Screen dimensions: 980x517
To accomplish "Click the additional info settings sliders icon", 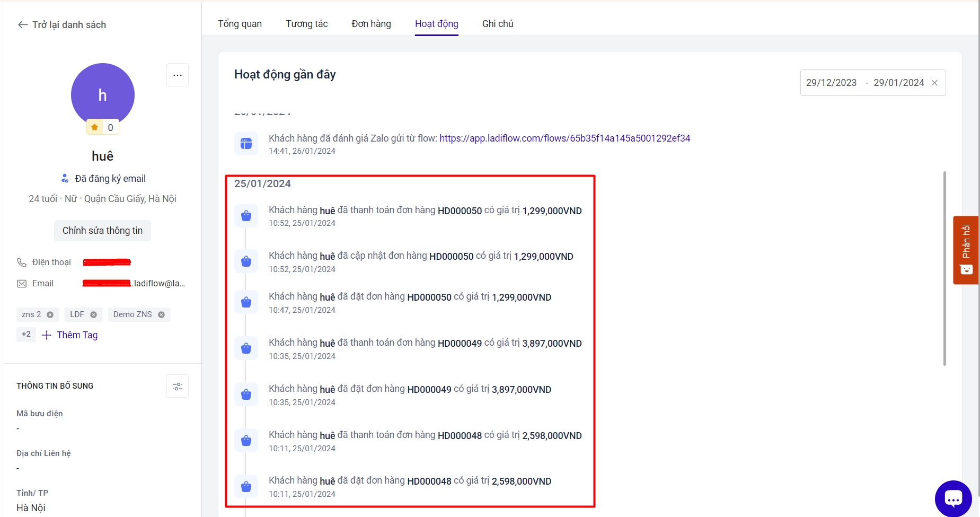I will point(178,386).
